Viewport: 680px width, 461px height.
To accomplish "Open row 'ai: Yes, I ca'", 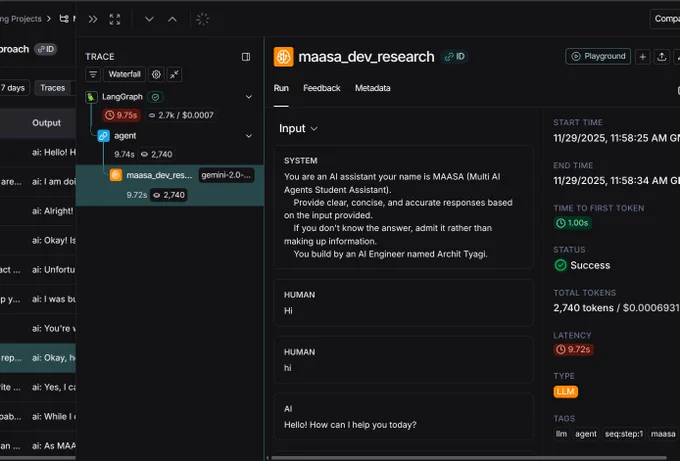I will pyautogui.click(x=38, y=387).
